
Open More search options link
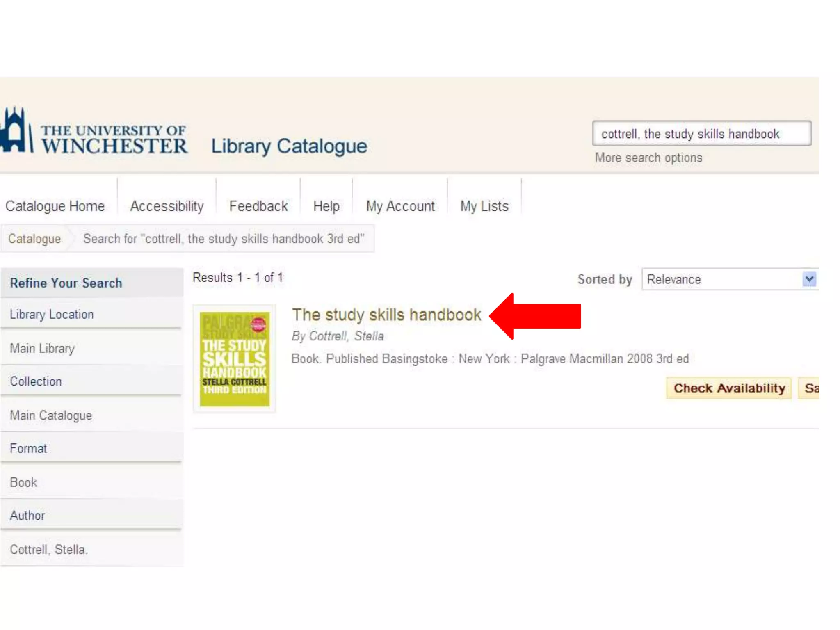tap(648, 157)
